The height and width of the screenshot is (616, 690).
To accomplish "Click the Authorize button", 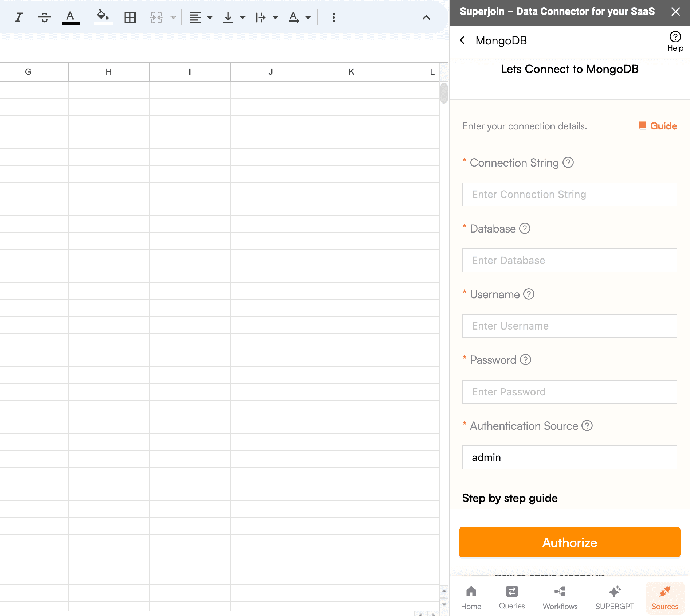I will [x=569, y=542].
